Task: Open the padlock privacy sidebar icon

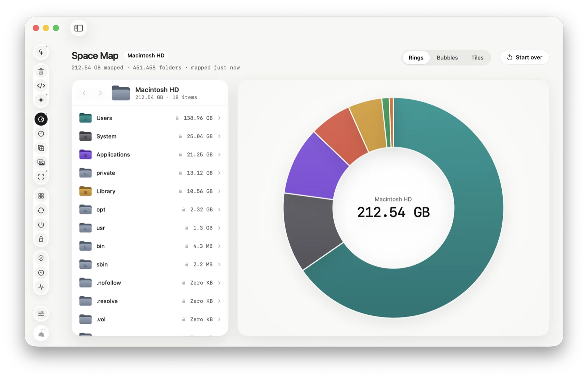Action: click(41, 239)
